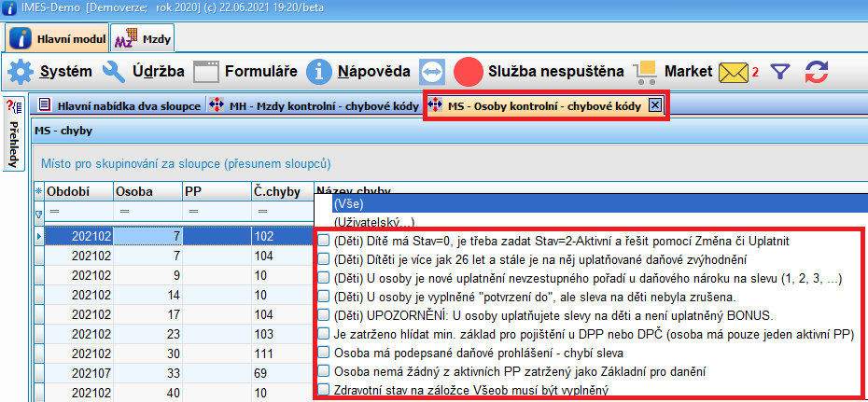
Task: Click error code 104 for Osoba 7
Action: (282, 256)
